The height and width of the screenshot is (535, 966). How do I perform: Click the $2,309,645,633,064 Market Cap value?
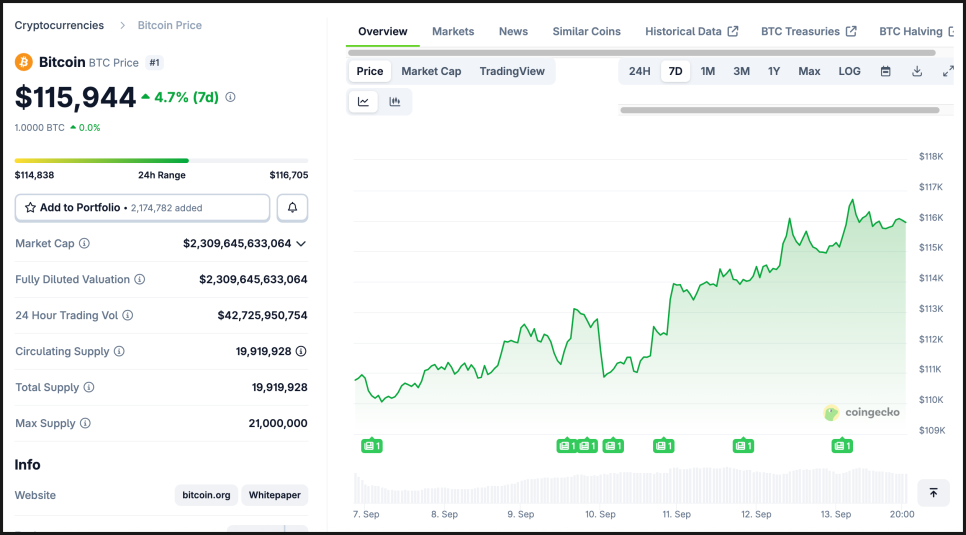point(237,243)
